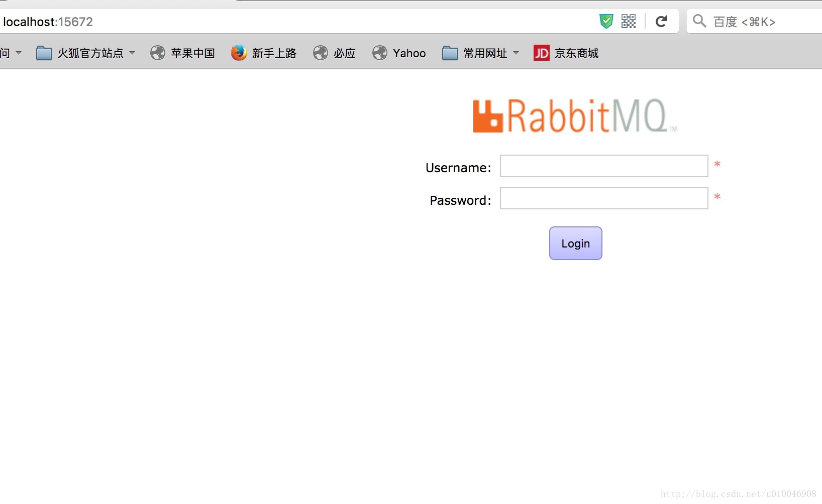Open the 必应 bookmark
The height and width of the screenshot is (504, 822).
click(334, 53)
